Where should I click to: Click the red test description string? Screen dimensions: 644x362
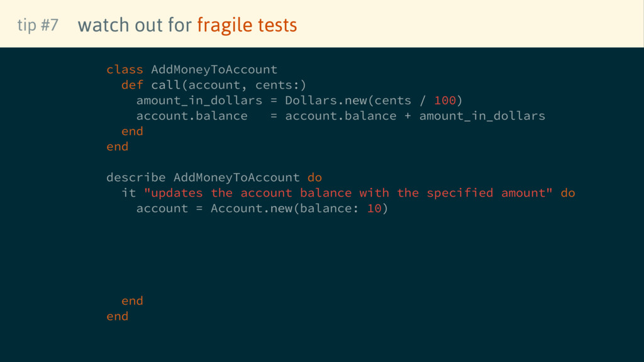[348, 193]
